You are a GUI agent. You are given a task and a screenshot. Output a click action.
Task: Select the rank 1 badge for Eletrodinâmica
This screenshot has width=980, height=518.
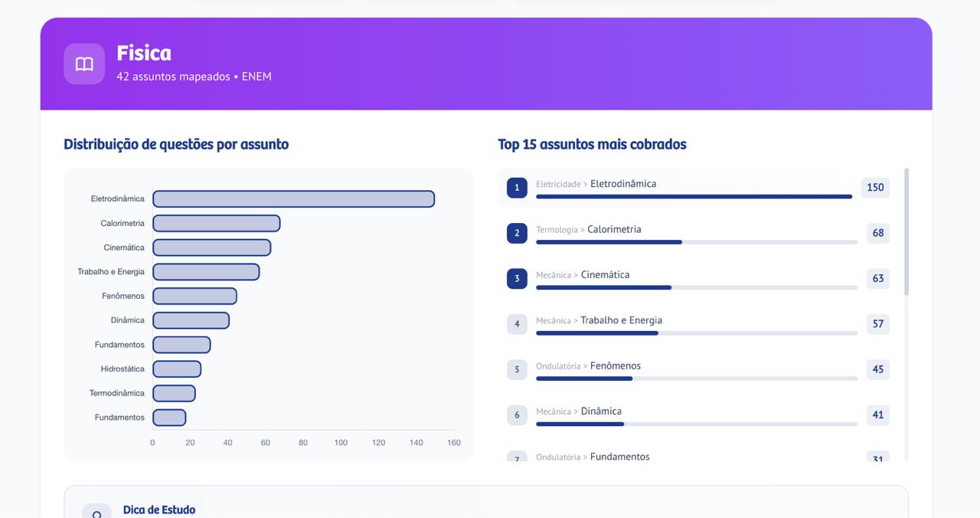coord(516,187)
